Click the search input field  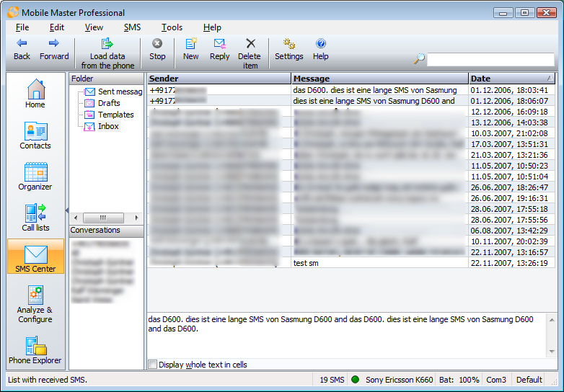tap(490, 59)
